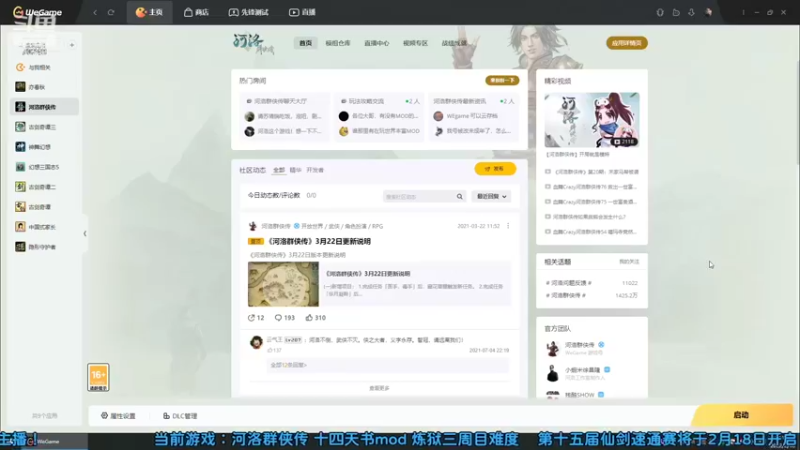
Task: Refresh the page using reload icon
Action: pos(111,12)
